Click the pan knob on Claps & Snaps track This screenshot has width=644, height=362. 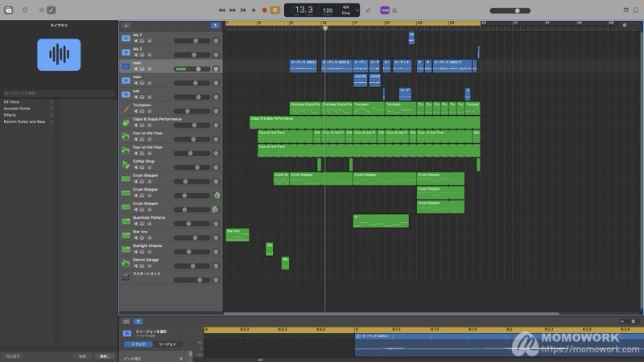pyautogui.click(x=216, y=125)
